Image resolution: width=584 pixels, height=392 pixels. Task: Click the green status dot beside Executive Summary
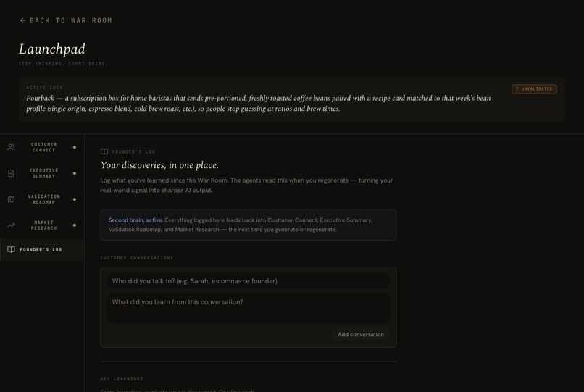coord(75,173)
